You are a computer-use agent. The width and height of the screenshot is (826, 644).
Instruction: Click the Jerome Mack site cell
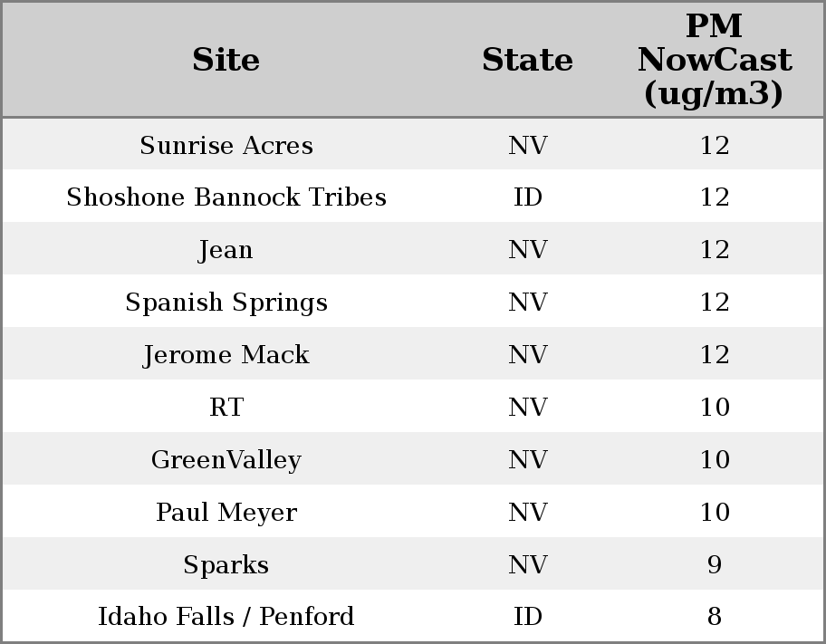click(x=226, y=355)
